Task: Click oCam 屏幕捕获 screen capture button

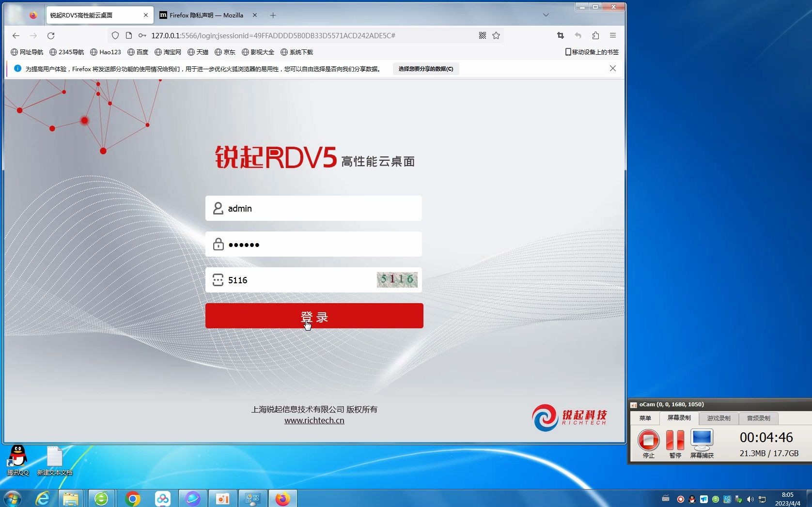Action: tap(702, 444)
